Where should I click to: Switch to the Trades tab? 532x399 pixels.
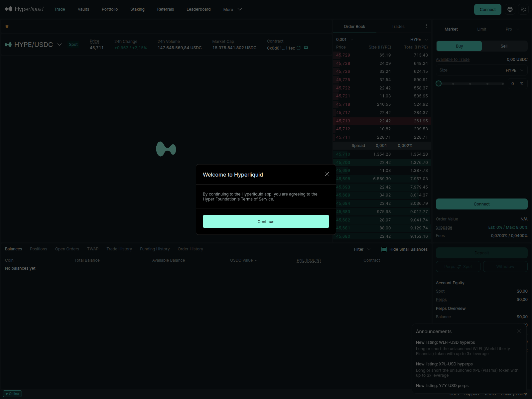pos(398,27)
